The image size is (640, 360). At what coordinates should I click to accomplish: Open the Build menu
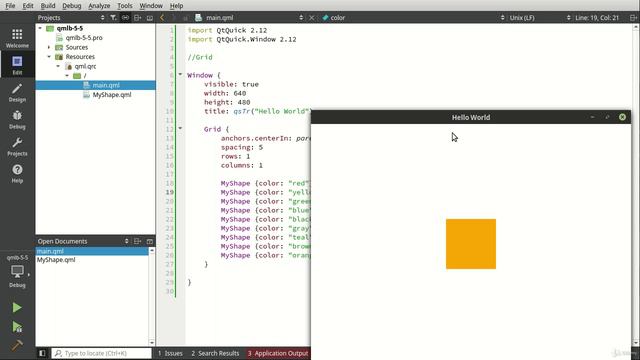tap(48, 6)
